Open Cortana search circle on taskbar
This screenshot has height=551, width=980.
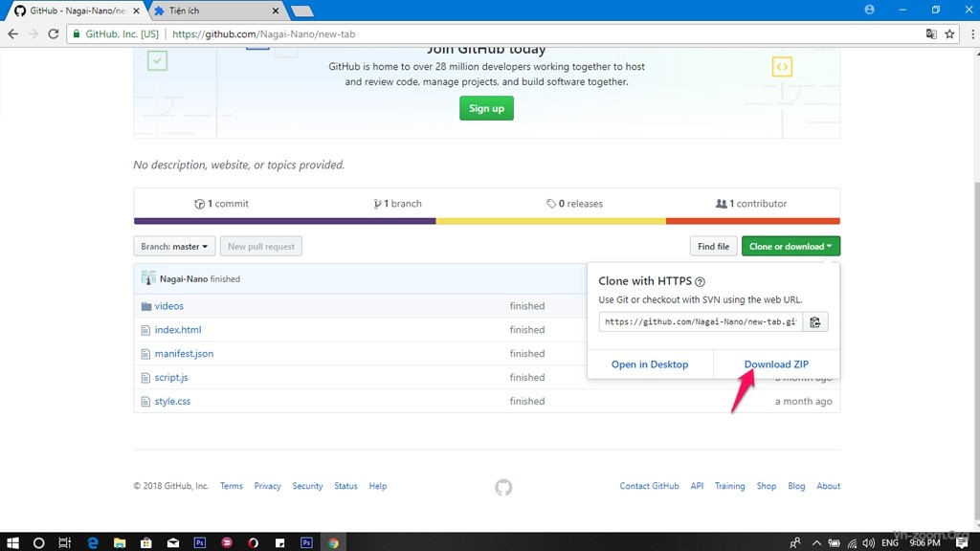[x=38, y=542]
